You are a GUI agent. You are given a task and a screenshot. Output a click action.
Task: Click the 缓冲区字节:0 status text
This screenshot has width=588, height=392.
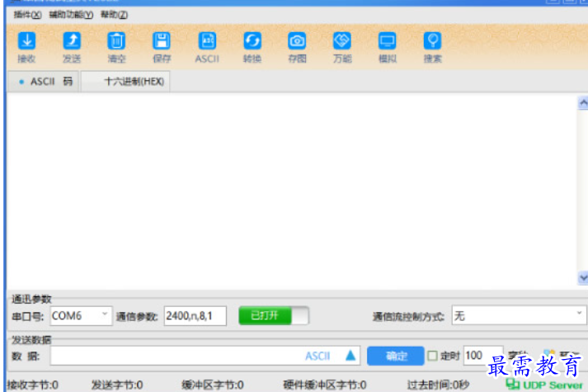pyautogui.click(x=213, y=385)
